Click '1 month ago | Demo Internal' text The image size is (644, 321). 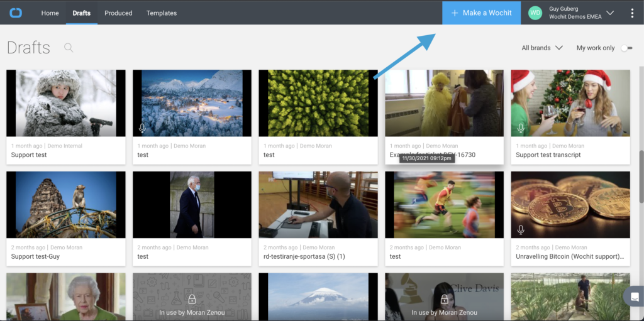click(x=47, y=146)
